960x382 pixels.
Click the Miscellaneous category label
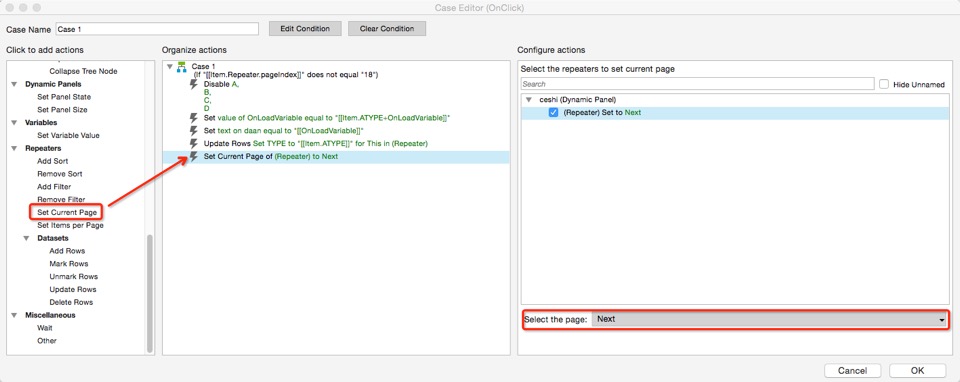click(50, 315)
